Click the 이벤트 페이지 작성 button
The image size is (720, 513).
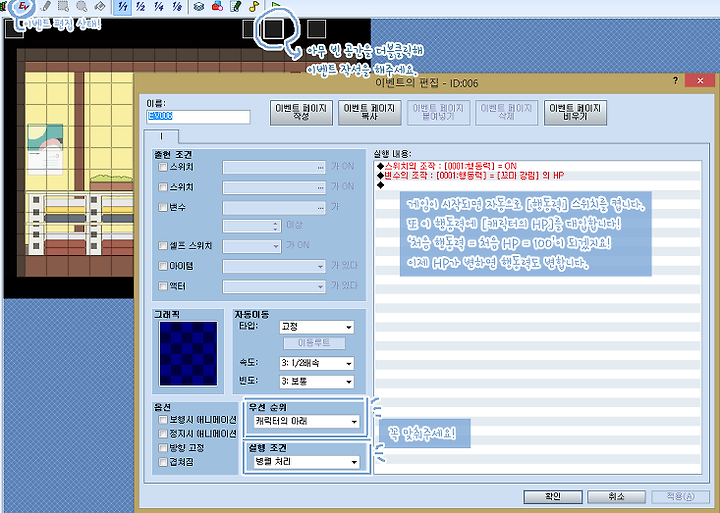point(301,113)
